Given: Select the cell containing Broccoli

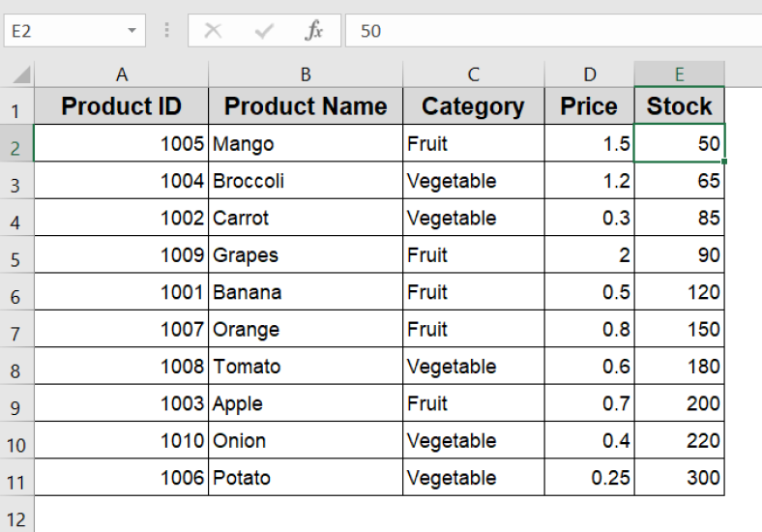Looking at the screenshot, I should coord(306,181).
